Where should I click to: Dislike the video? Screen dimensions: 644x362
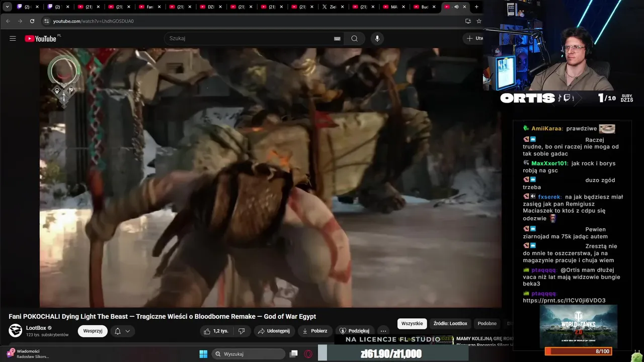coord(242,331)
